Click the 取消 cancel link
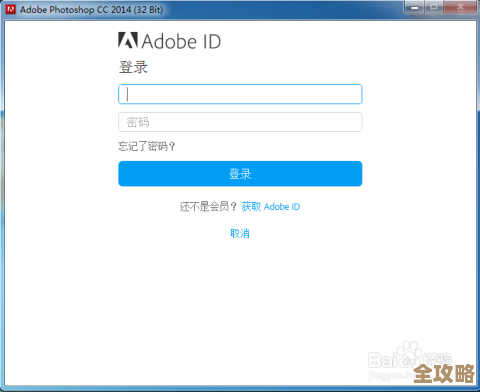The width and height of the screenshot is (480, 392). tap(240, 233)
